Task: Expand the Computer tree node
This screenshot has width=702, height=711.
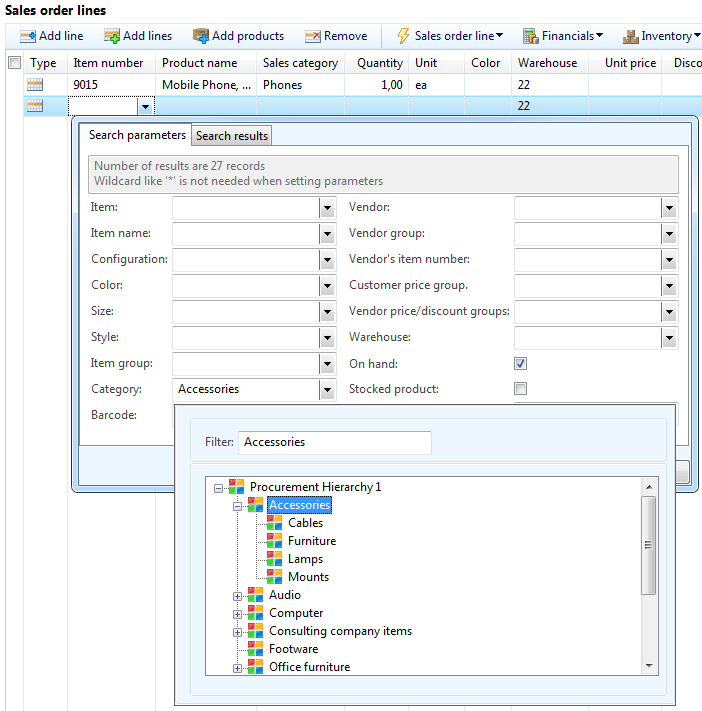Action: [238, 614]
